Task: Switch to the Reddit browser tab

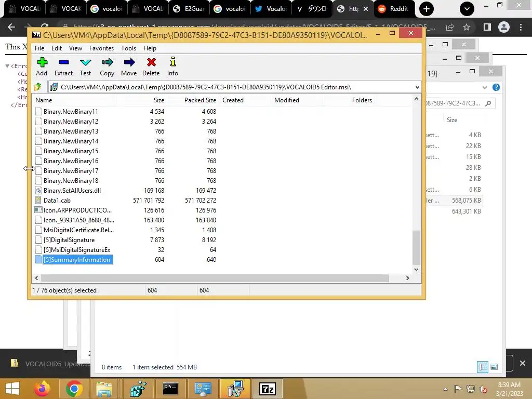Action: 394,9
